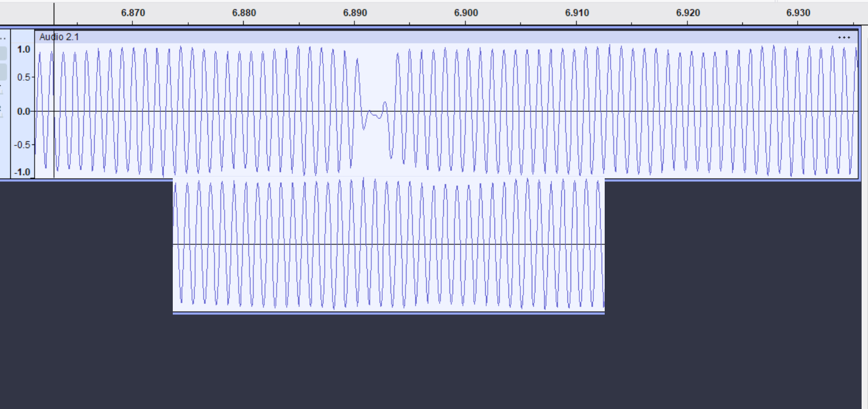The image size is (868, 409).
Task: Click the 1.0 label on vertical scale
Action: 24,49
